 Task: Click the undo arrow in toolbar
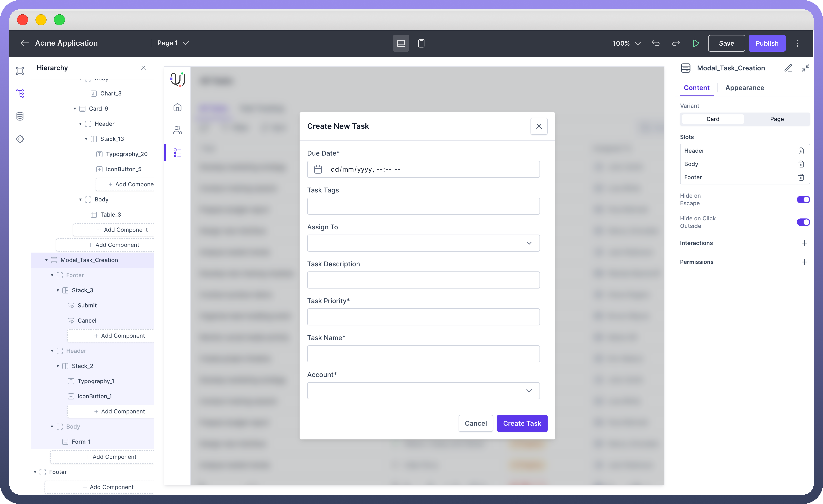(655, 43)
